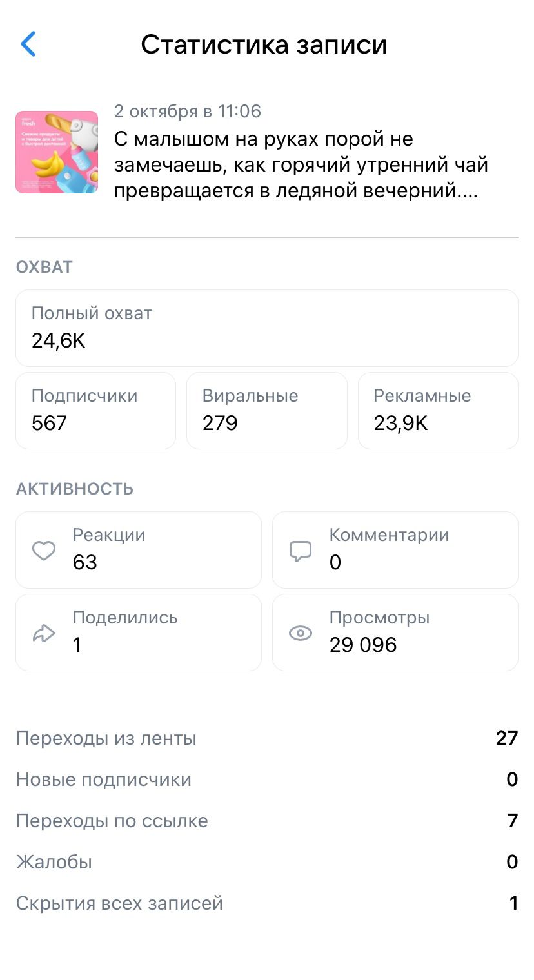Screen dimensions: 534x980
Task: Tap the Статистика записи page title
Action: 264,44
